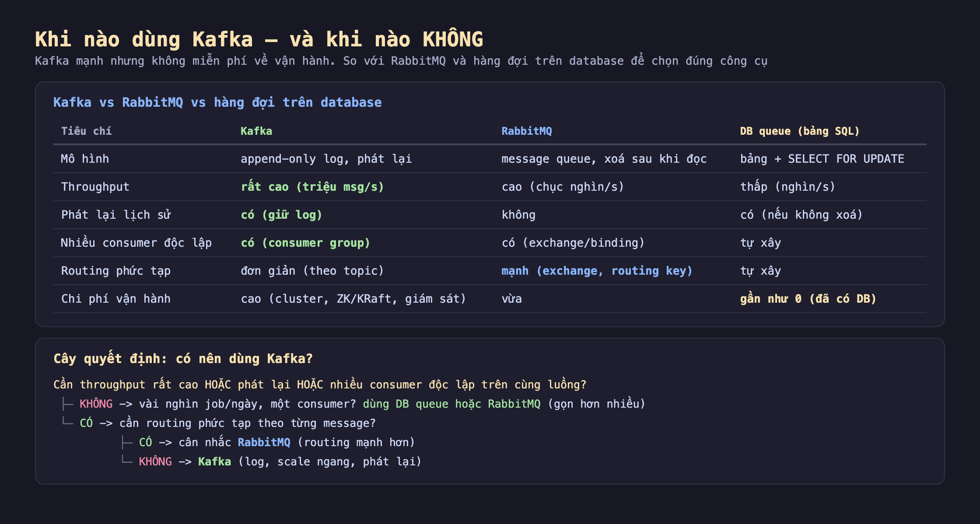Click cell 'message queue, xoá sau khi đọc'
Screen dimensions: 980x524
tap(604, 159)
